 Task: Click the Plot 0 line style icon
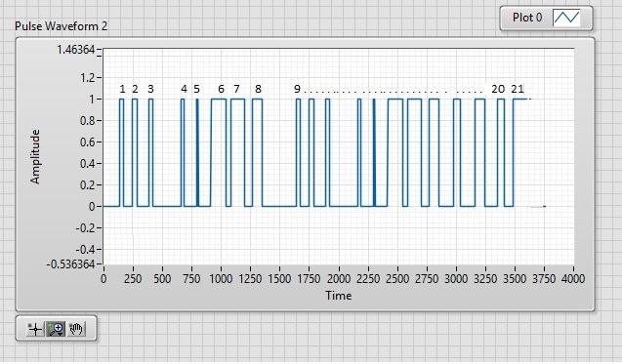coord(566,18)
